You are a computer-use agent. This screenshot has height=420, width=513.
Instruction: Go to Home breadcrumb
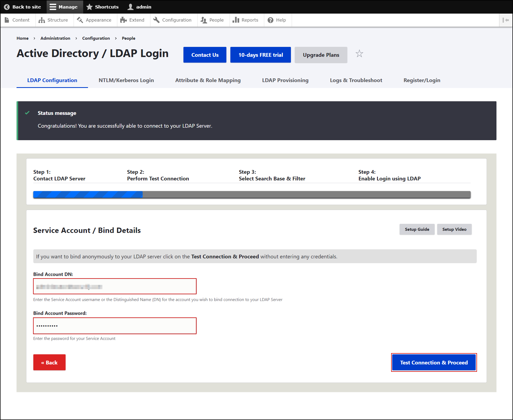[x=22, y=38]
